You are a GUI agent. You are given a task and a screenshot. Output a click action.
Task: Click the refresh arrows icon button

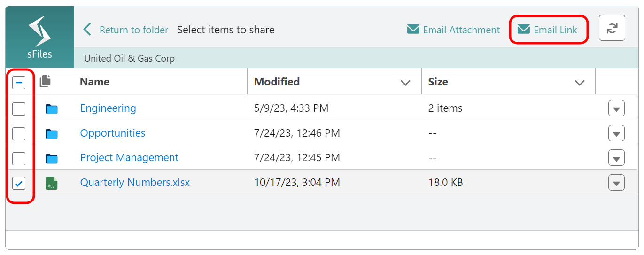612,28
